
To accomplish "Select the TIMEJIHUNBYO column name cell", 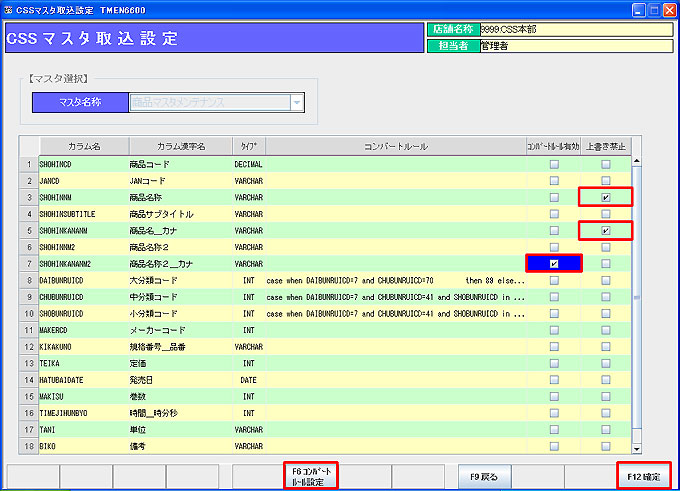I will pos(84,413).
